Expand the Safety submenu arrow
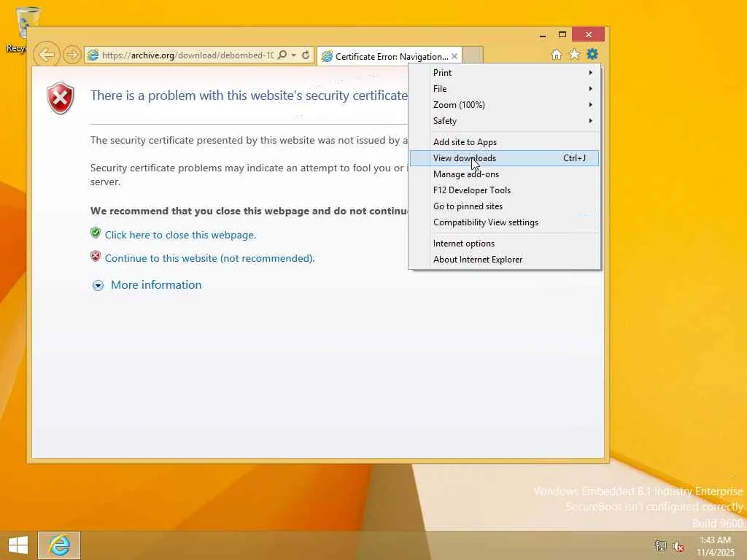Image resolution: width=747 pixels, height=560 pixels. pyautogui.click(x=591, y=121)
